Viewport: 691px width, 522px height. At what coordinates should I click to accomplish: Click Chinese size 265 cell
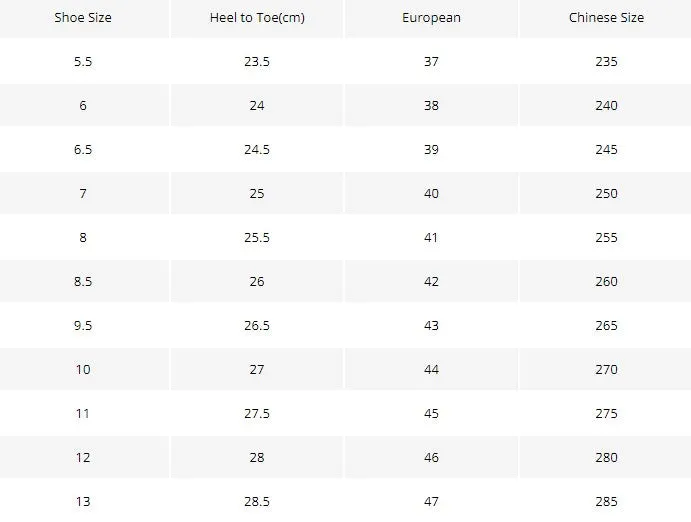606,326
